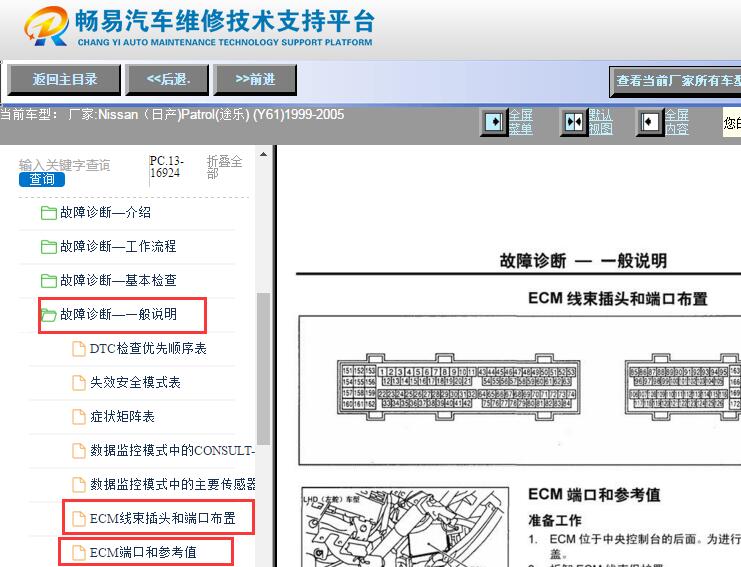
Task: Open document ECM线束插头和端口布置
Action: [x=163, y=519]
